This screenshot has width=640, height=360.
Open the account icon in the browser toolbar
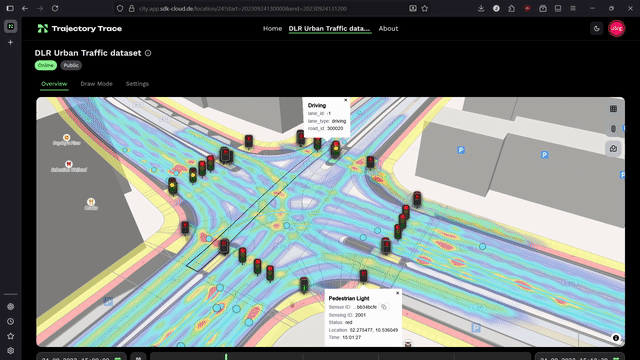pos(496,9)
